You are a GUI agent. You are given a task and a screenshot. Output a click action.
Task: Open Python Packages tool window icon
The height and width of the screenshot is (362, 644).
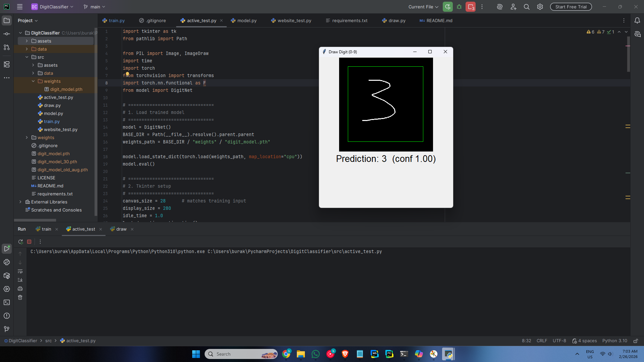point(7,276)
